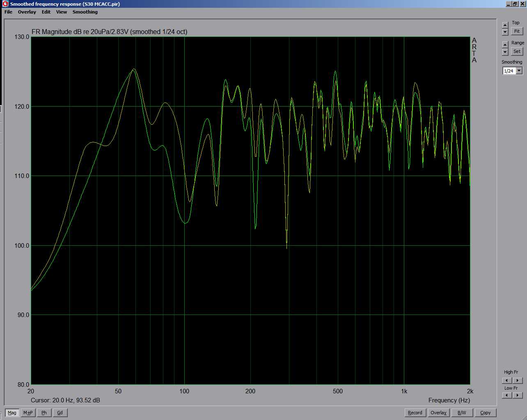The image size is (527, 420).
Task: Click the Top level down arrow
Action: 505,32
